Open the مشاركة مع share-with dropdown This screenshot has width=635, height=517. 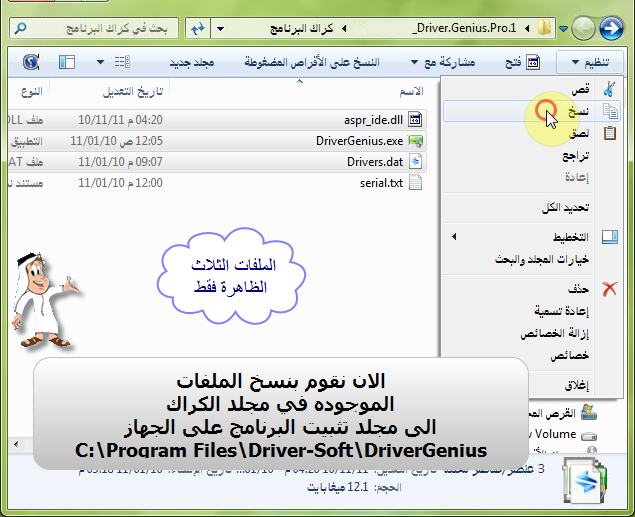click(443, 62)
